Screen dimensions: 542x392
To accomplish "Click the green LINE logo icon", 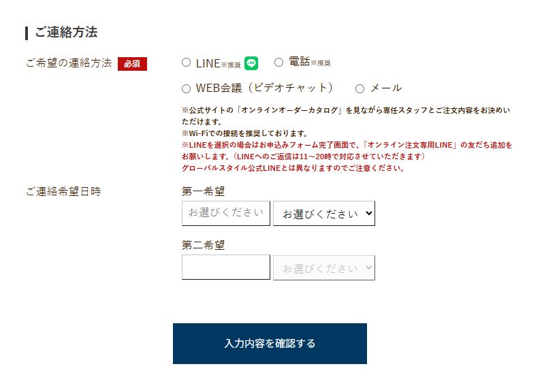I will click(251, 63).
